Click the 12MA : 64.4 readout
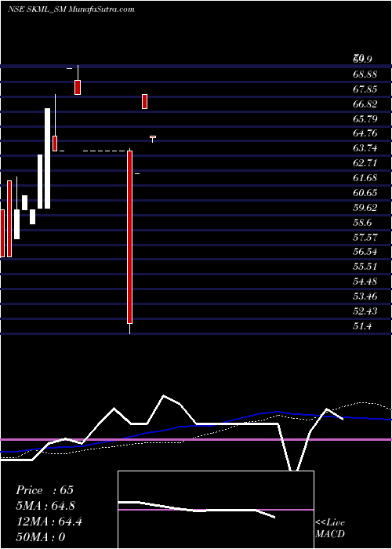The image size is (392, 549). coord(49,522)
